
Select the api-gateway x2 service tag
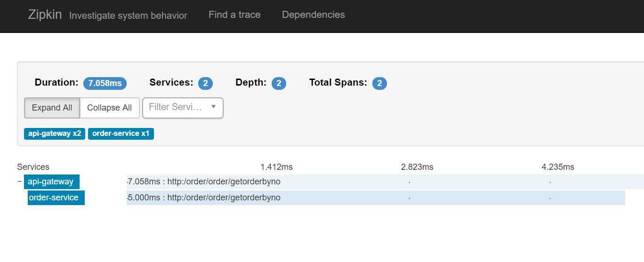click(x=55, y=134)
